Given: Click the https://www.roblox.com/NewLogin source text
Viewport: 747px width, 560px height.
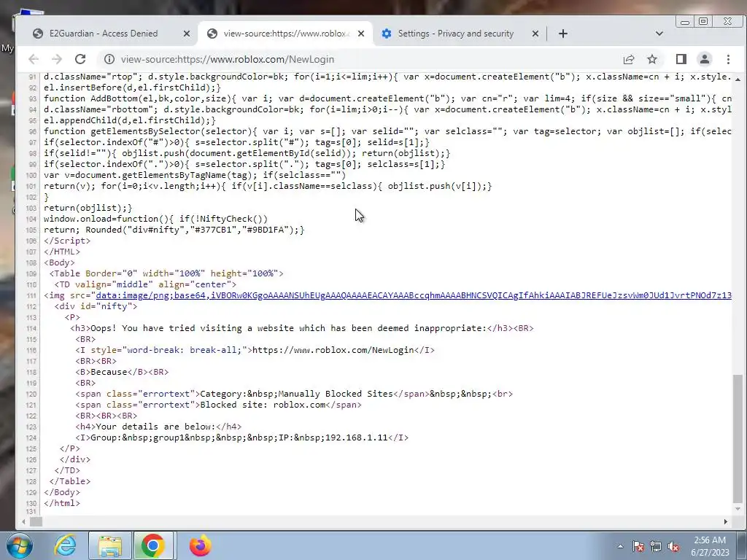Looking at the screenshot, I should pyautogui.click(x=333, y=350).
